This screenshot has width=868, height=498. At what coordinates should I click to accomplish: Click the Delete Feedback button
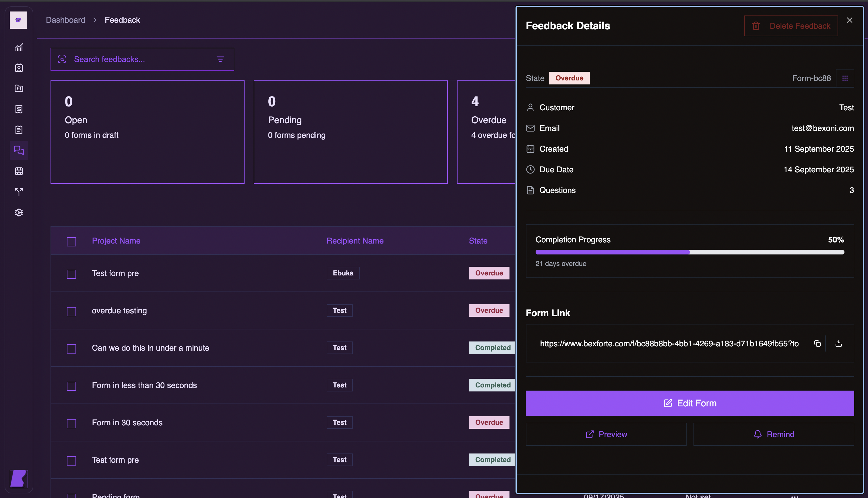[791, 26]
